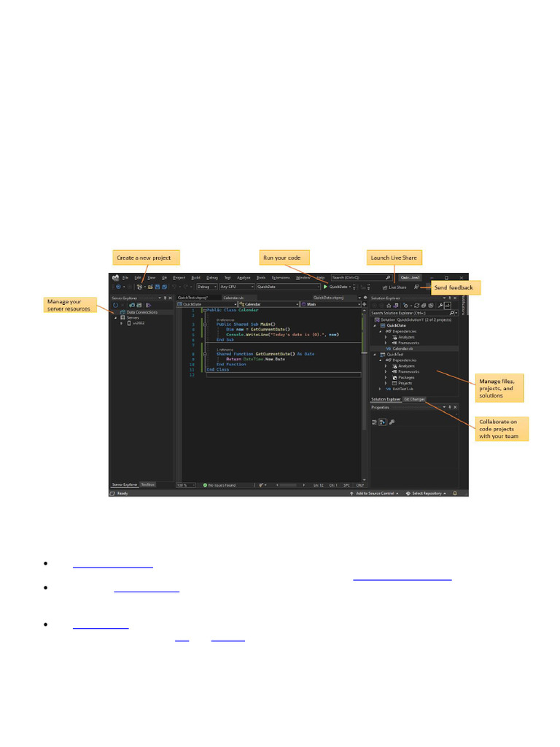Click the green Start QuickDate run button
Image resolution: width=560 pixels, height=747 pixels.
[x=326, y=287]
